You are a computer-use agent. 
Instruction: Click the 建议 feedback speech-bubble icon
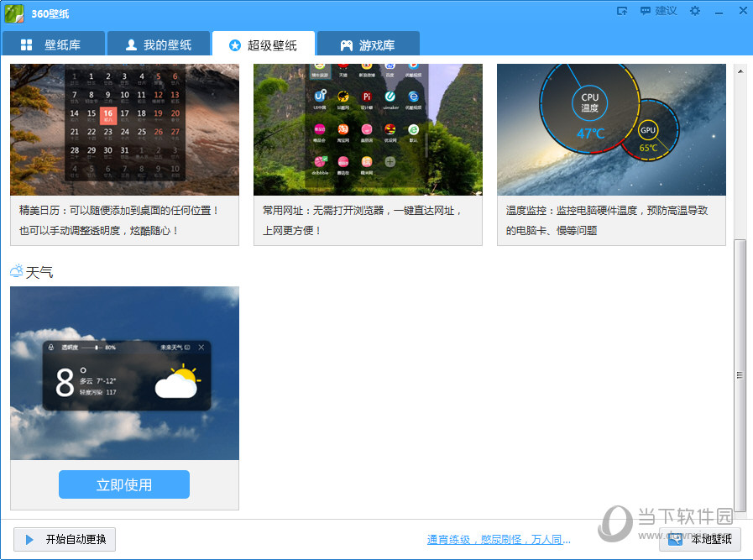point(647,11)
